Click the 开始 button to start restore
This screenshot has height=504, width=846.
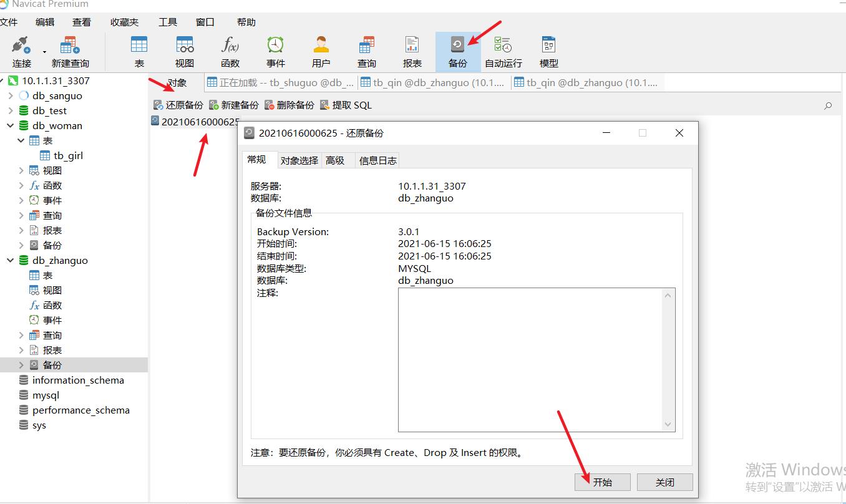(602, 482)
